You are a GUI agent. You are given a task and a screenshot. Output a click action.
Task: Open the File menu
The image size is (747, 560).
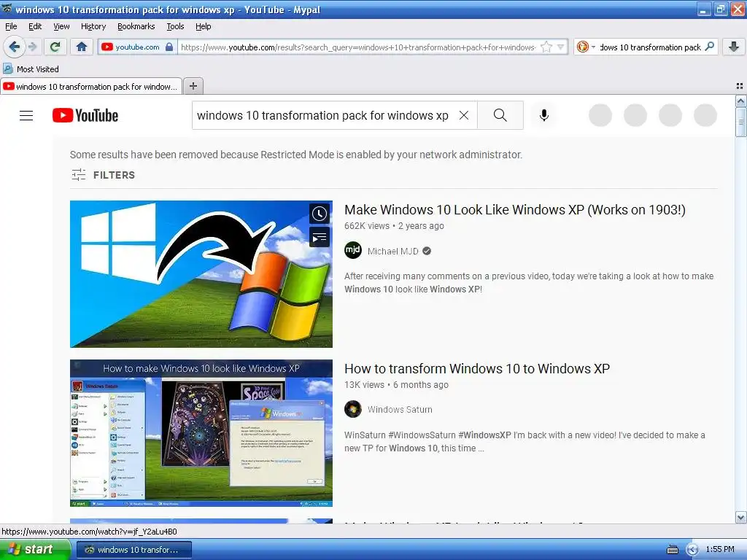(x=11, y=26)
